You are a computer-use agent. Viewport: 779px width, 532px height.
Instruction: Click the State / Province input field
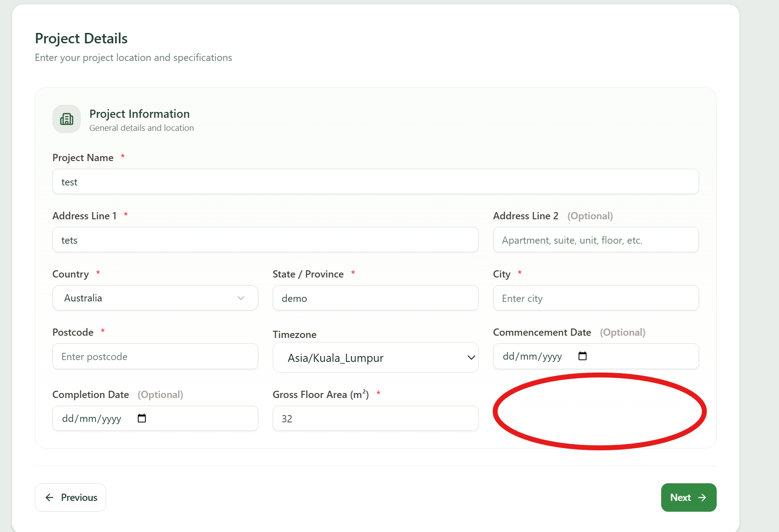click(376, 298)
